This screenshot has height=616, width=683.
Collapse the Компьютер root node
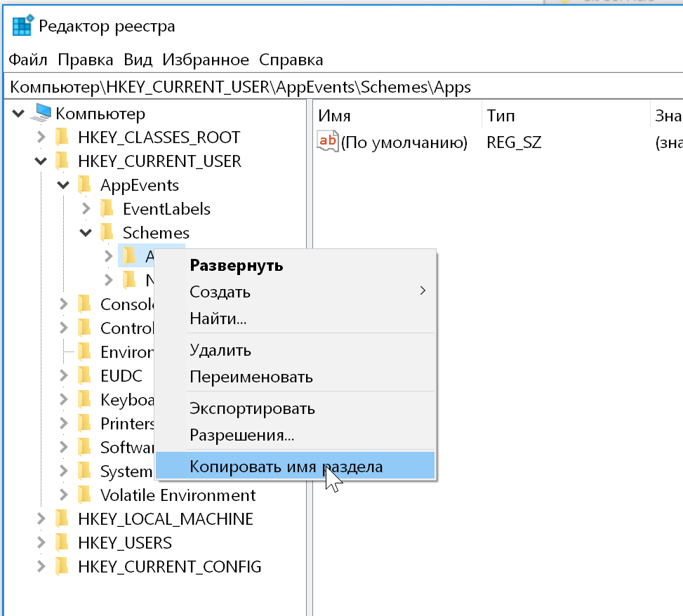[x=18, y=114]
